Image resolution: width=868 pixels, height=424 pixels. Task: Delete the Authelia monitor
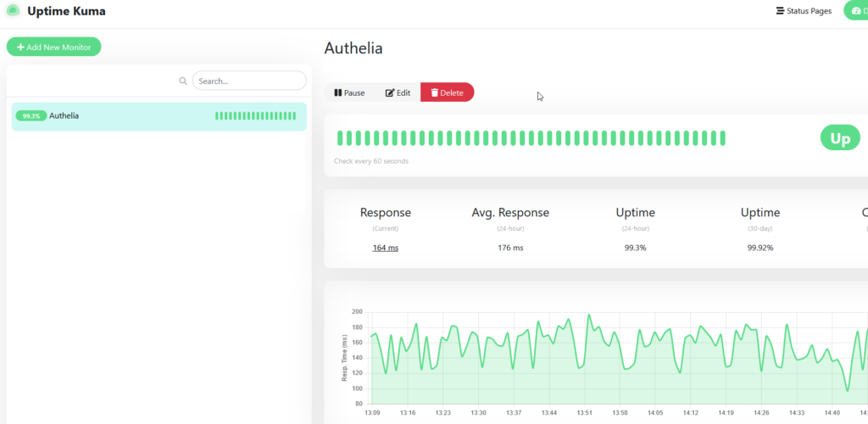448,93
